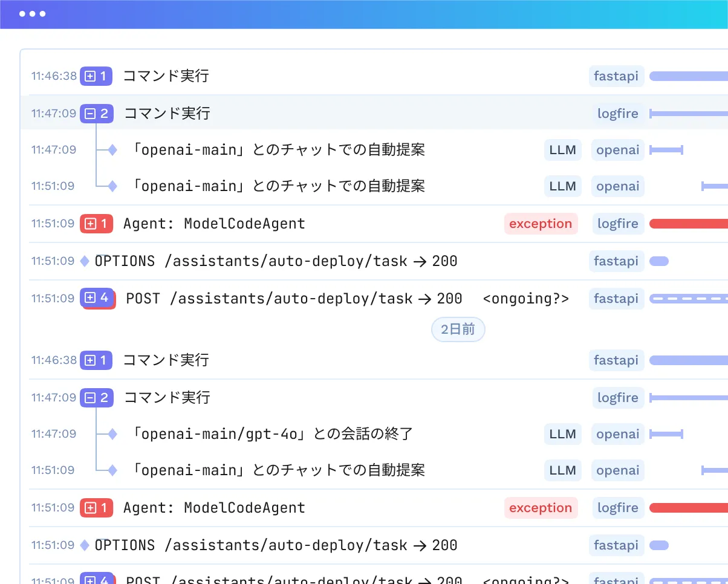
Task: Click the 2日前 date separator pill
Action: [x=458, y=329]
